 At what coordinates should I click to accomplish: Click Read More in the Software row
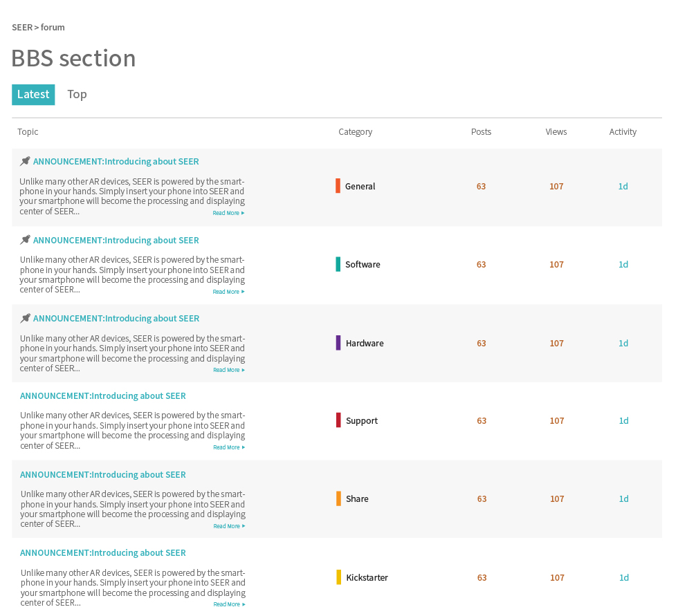point(229,292)
